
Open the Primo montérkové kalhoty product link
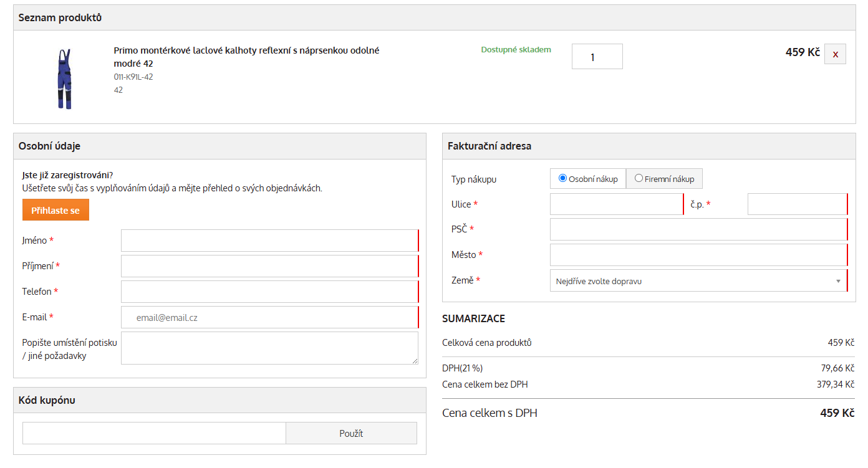click(x=246, y=57)
